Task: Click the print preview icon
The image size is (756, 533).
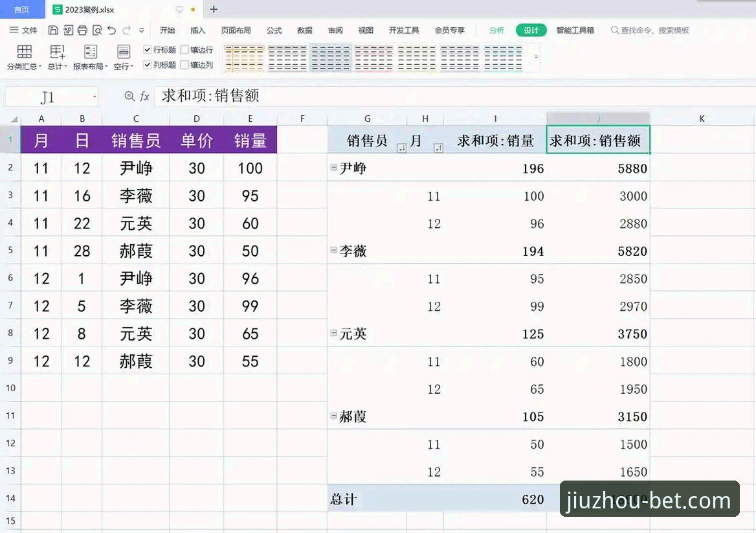Action: click(97, 30)
